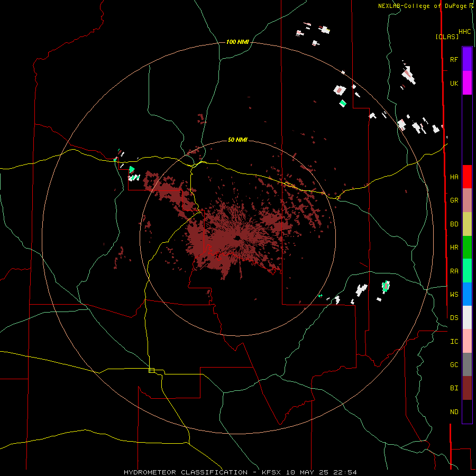Click the RF legend label
Viewport: 476px width, 476px height.
454,59
